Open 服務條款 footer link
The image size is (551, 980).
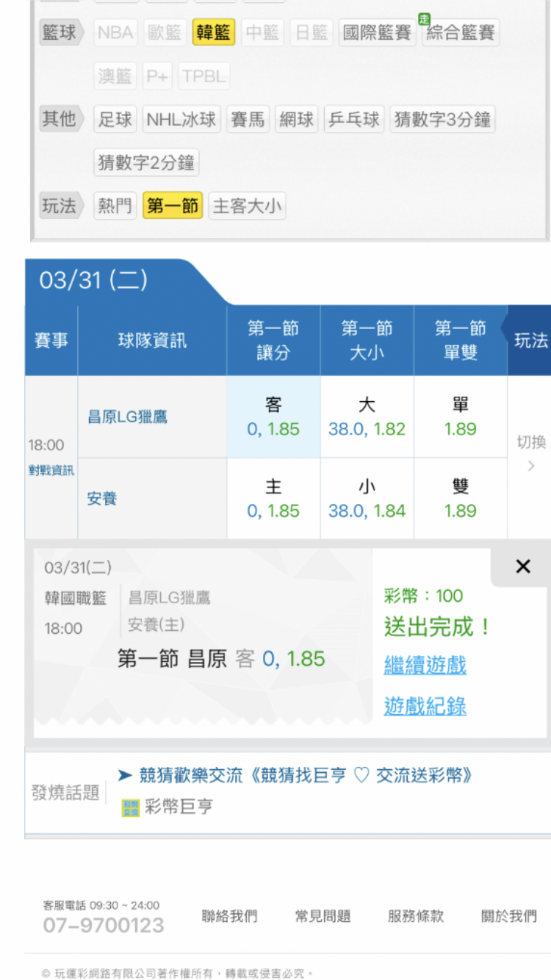[416, 916]
